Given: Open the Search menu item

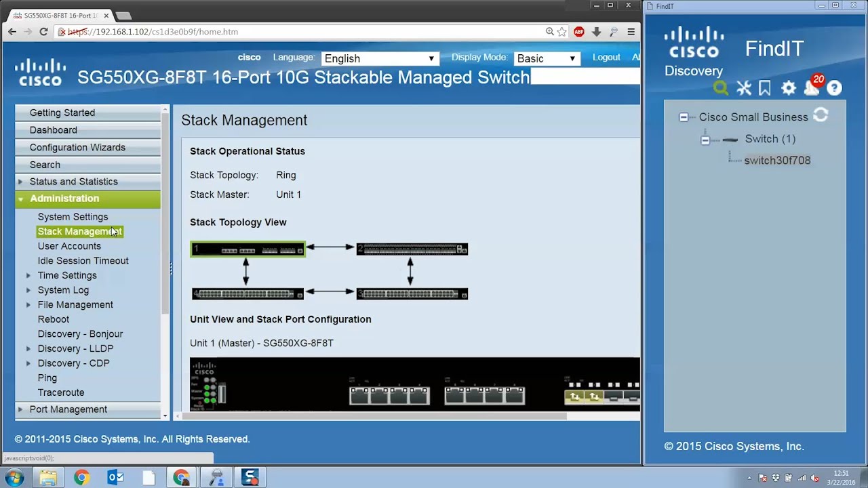Looking at the screenshot, I should 87,165.
